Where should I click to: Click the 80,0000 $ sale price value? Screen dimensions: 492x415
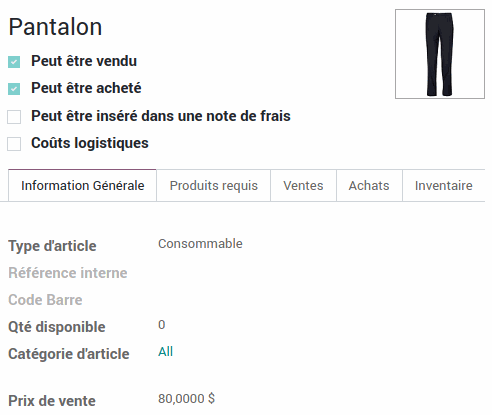point(186,398)
